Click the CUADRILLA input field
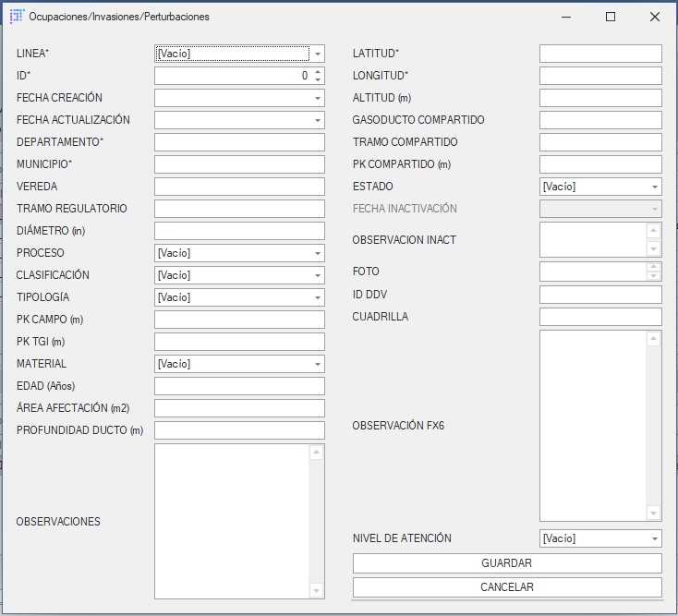The height and width of the screenshot is (616, 678). pyautogui.click(x=600, y=317)
